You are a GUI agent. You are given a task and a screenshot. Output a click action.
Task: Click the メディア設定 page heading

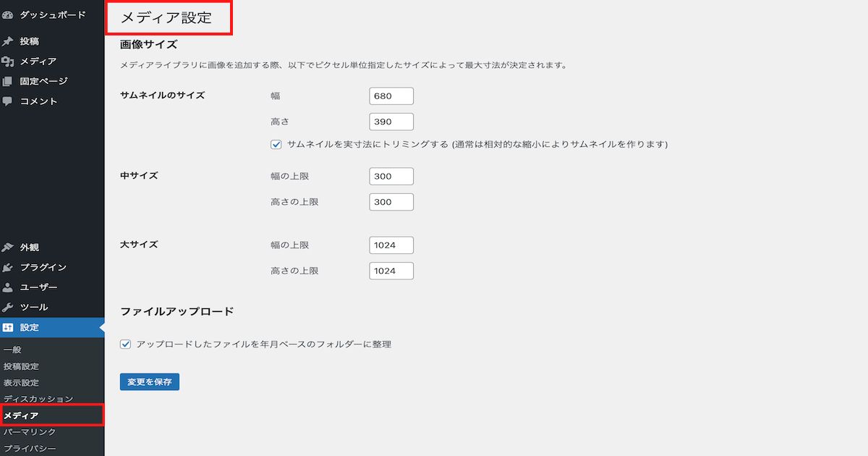coord(166,18)
